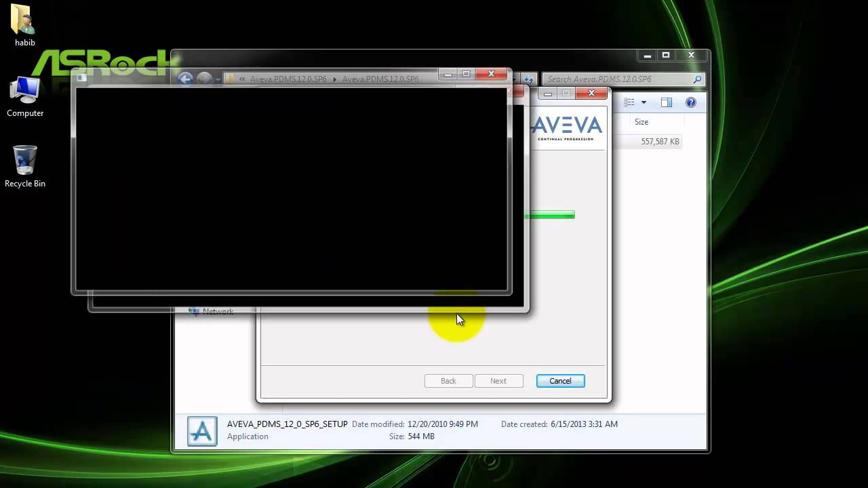This screenshot has width=868, height=488.
Task: Maximize the Explorer window
Action: tap(666, 56)
